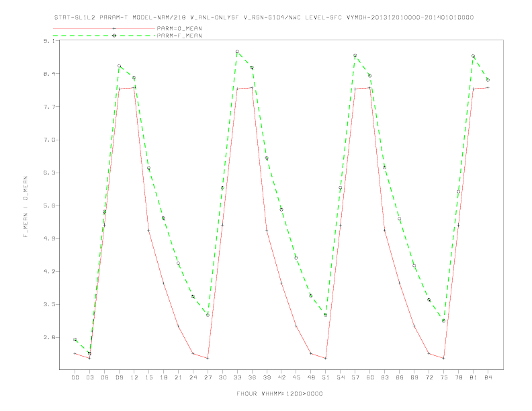Click the 2.8 y-axis tick label

pyautogui.click(x=48, y=337)
